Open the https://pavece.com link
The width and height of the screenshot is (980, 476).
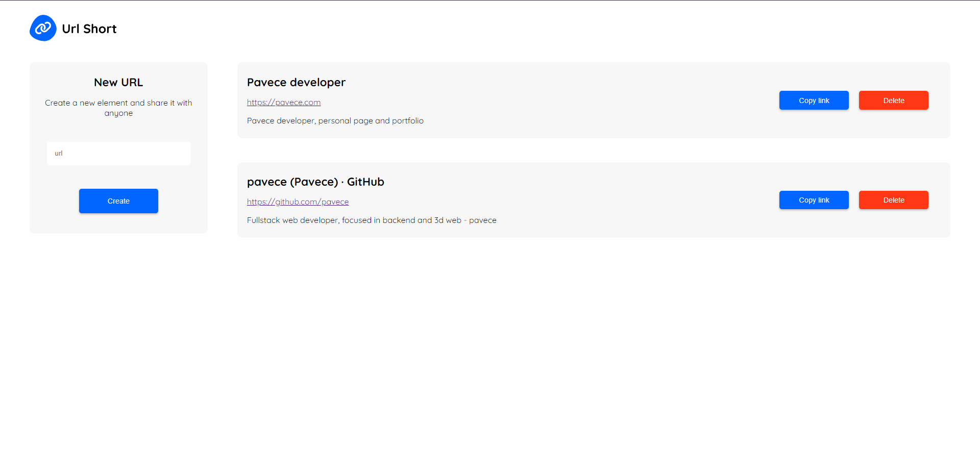point(284,102)
